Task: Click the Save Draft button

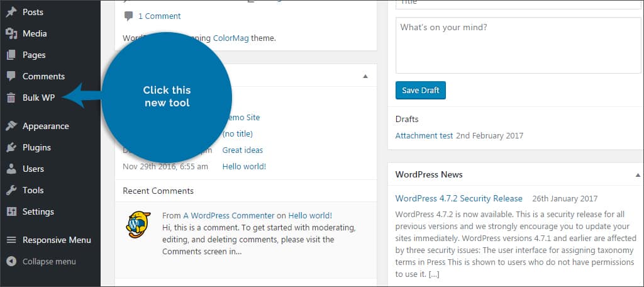Action: (x=421, y=91)
